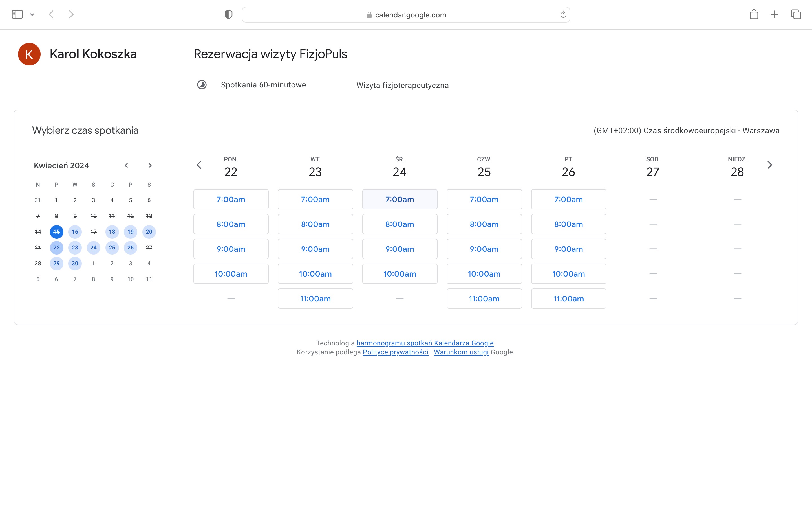This screenshot has width=812, height=508.
Task: Show the previous week of slots
Action: click(x=199, y=165)
